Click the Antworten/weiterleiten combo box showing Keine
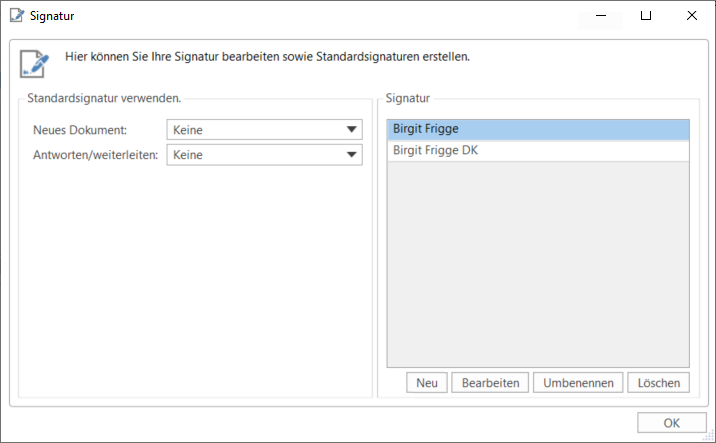Image resolution: width=716 pixels, height=443 pixels. point(255,155)
